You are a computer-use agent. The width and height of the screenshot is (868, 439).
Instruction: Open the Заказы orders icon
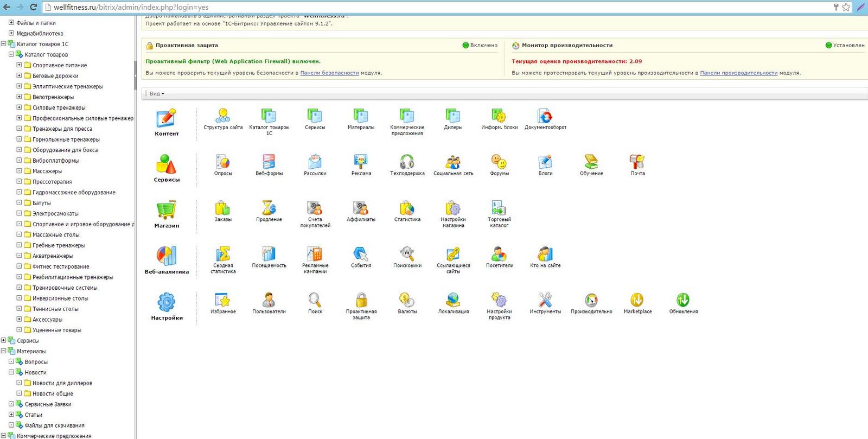pyautogui.click(x=223, y=208)
